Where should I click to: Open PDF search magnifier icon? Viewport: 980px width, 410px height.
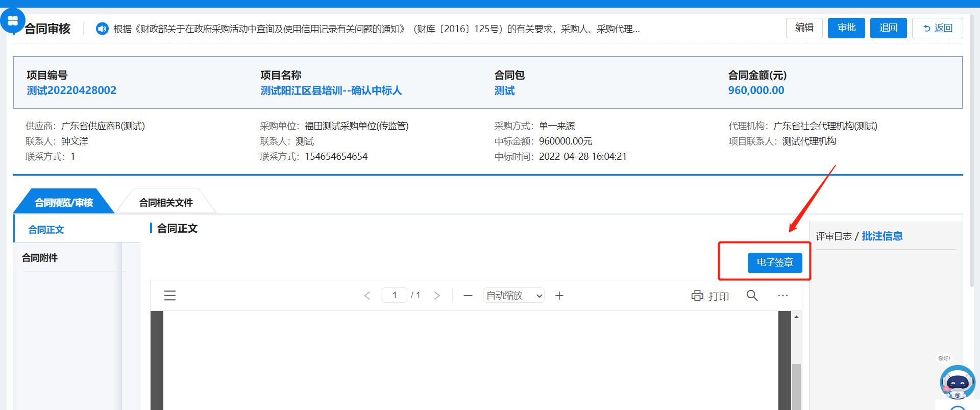pyautogui.click(x=752, y=296)
